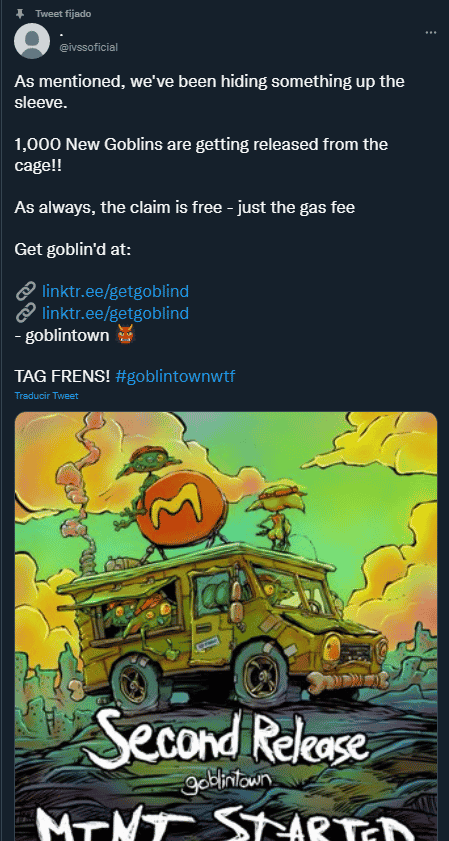The image size is (449, 841).
Task: Visit the @ivssoficial profile handle
Action: (89, 47)
